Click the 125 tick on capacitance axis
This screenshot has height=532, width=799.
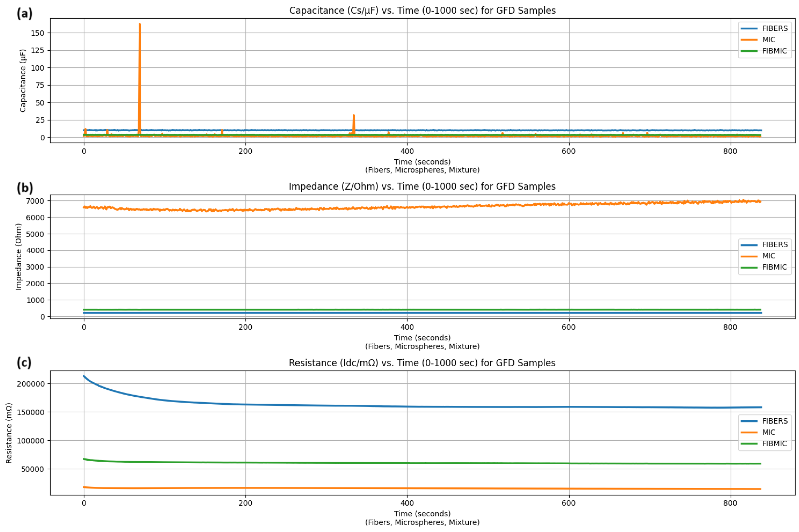click(37, 50)
